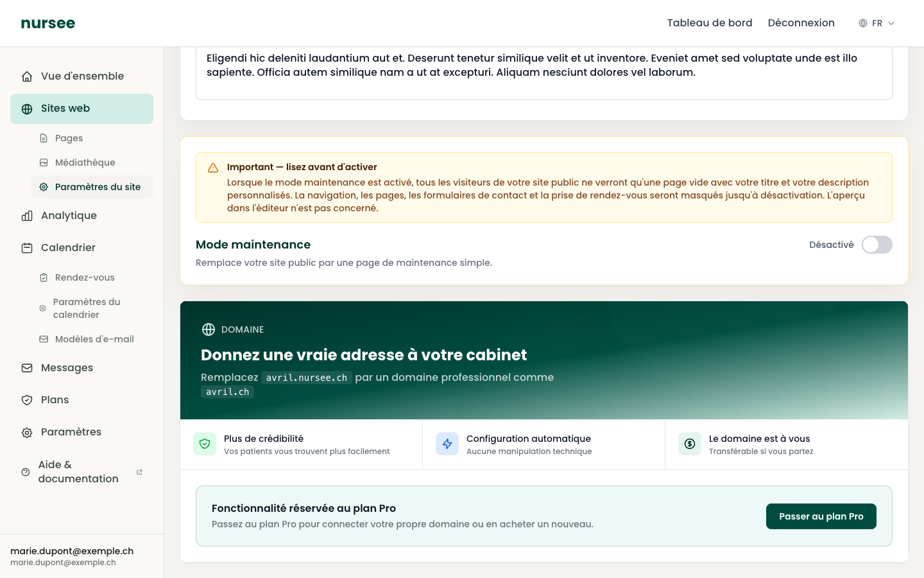The height and width of the screenshot is (578, 924).
Task: Click the house icon beside Vue d'ensemble
Action: coord(27,76)
